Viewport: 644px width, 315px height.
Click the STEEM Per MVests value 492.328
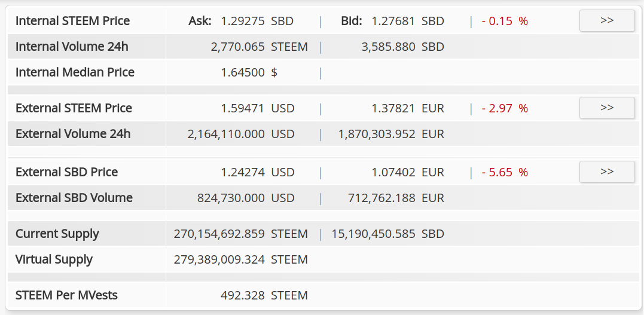click(243, 295)
